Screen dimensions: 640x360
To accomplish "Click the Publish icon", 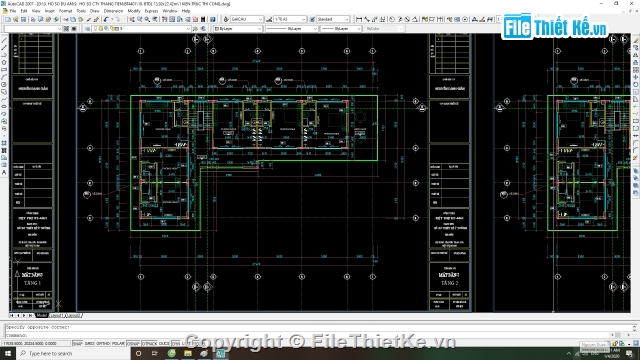I will [x=48, y=19].
